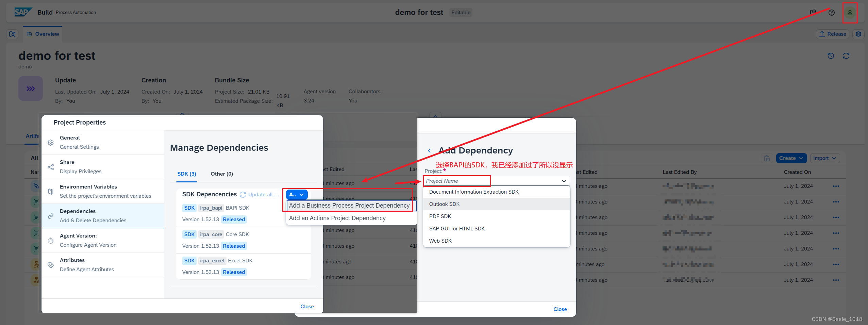Open the help question mark icon
868x325 pixels.
tap(832, 13)
